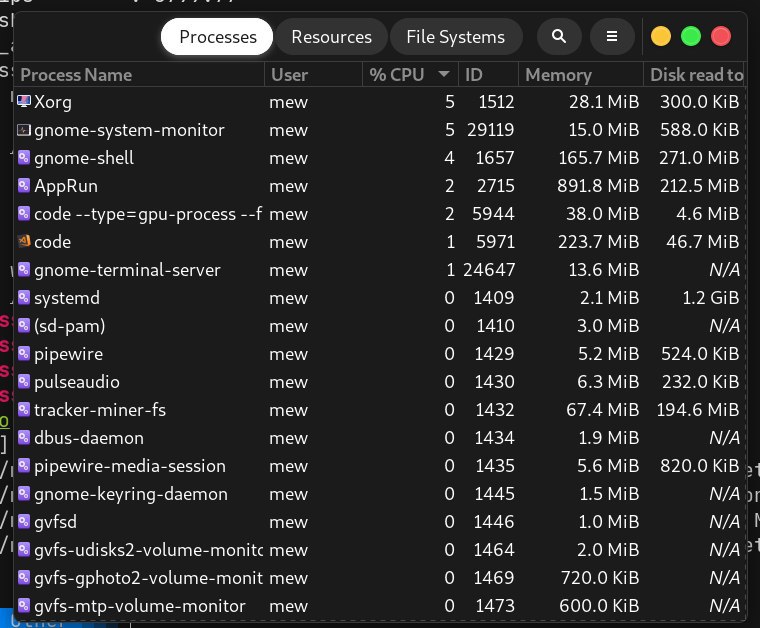Switch to the File Systems tab
The image size is (760, 628).
[456, 36]
